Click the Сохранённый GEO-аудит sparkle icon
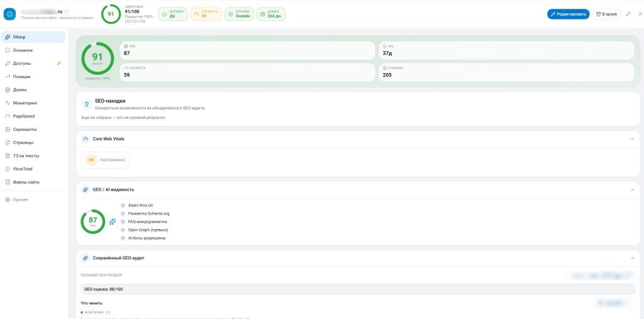Image resolution: width=644 pixels, height=319 pixels. (86, 258)
